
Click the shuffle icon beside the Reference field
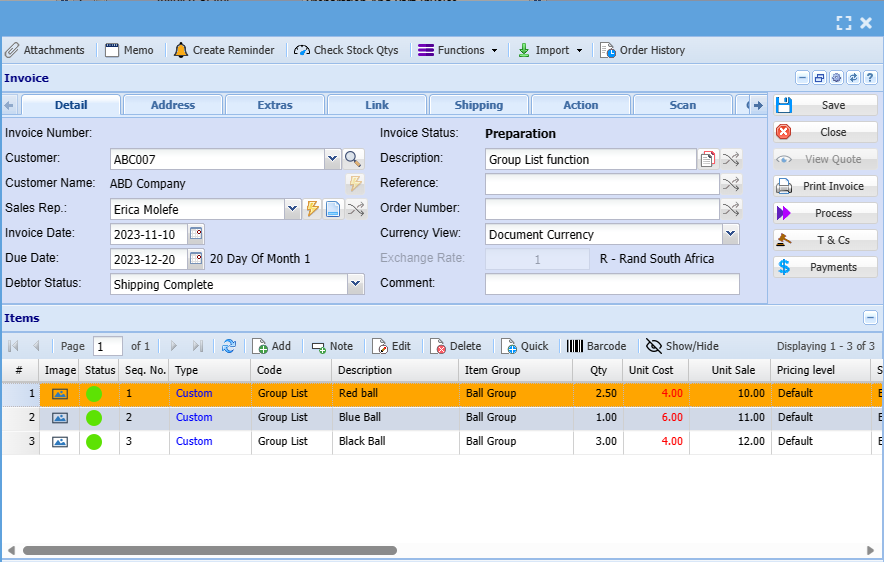731,184
